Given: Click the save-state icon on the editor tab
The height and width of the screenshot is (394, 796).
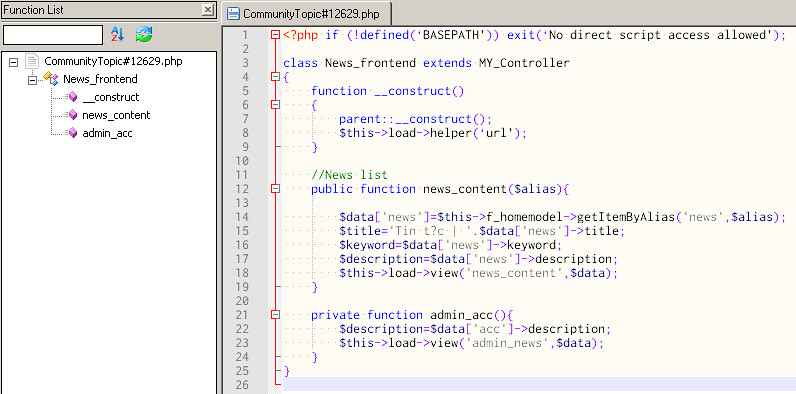Looking at the screenshot, I should click(x=234, y=14).
